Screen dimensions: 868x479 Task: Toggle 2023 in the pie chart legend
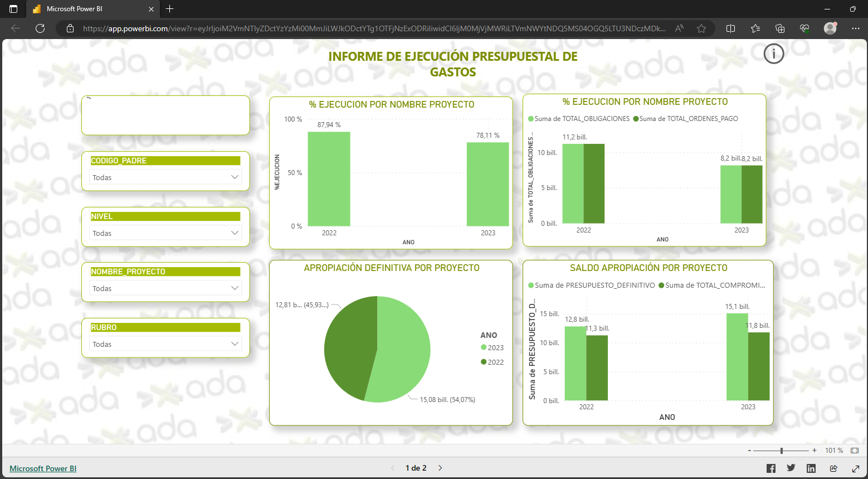(x=492, y=347)
